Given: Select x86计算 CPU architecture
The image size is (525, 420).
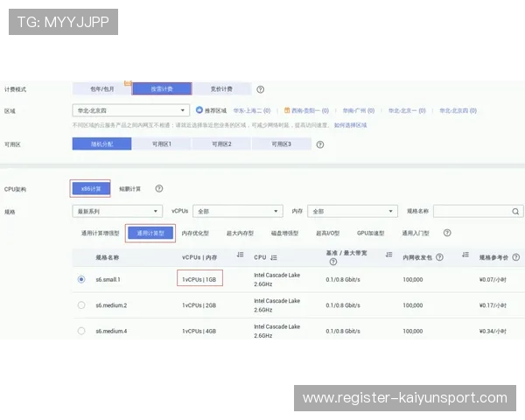Looking at the screenshot, I should (x=90, y=189).
